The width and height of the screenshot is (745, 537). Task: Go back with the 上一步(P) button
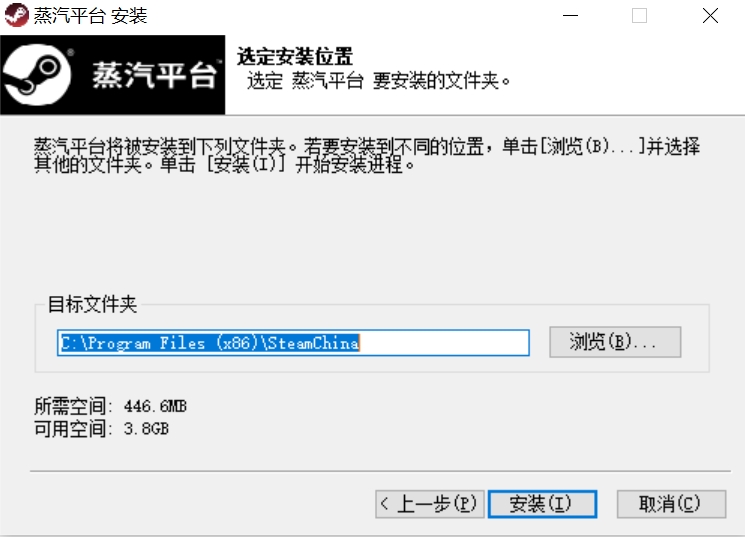pyautogui.click(x=430, y=504)
